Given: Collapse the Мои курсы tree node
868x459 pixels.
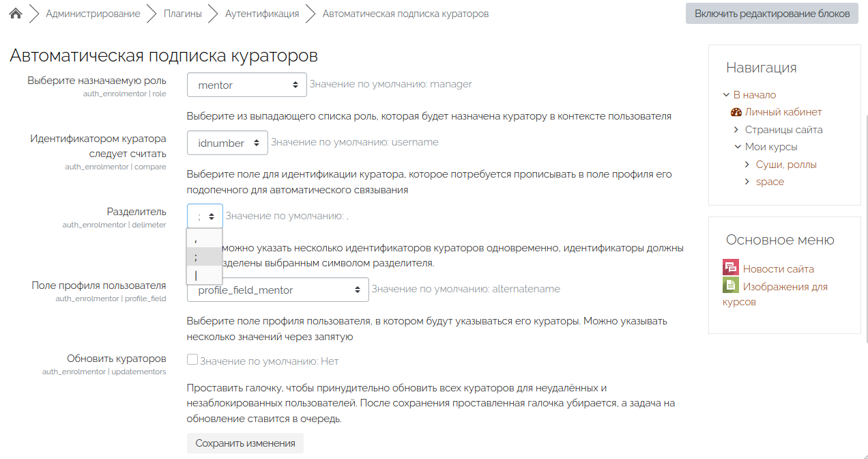Looking at the screenshot, I should pyautogui.click(x=738, y=147).
